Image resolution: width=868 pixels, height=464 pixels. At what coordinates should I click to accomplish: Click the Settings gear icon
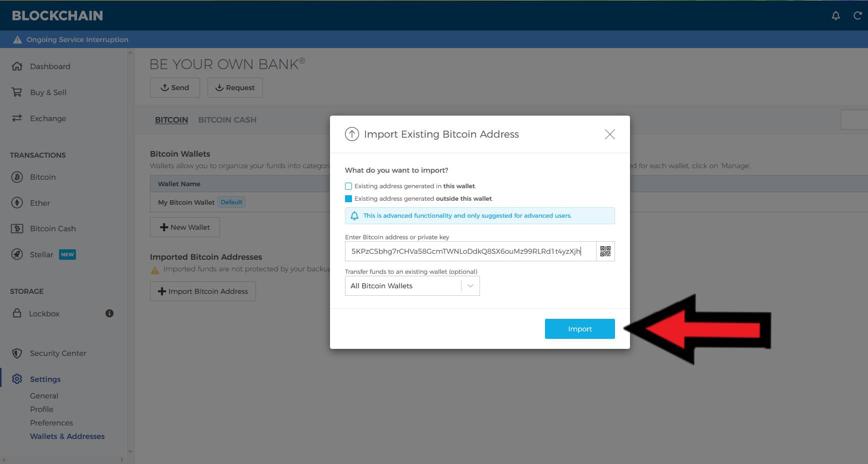[x=17, y=379]
